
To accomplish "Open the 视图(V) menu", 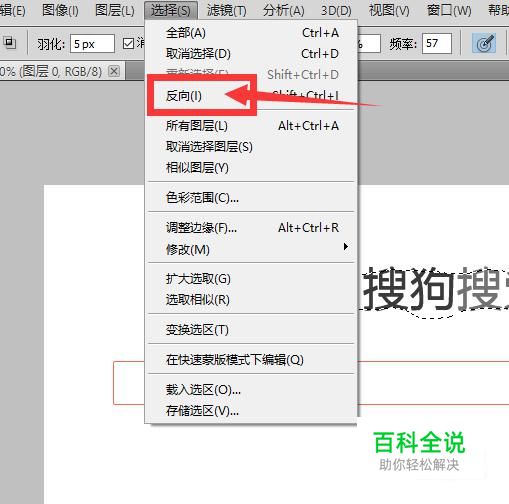I will [x=389, y=10].
